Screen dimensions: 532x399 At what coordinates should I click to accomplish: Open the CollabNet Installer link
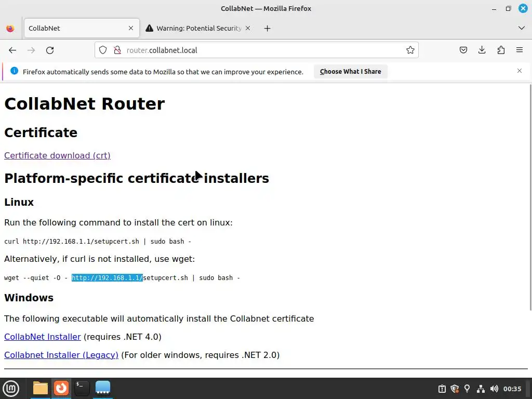pyautogui.click(x=43, y=337)
